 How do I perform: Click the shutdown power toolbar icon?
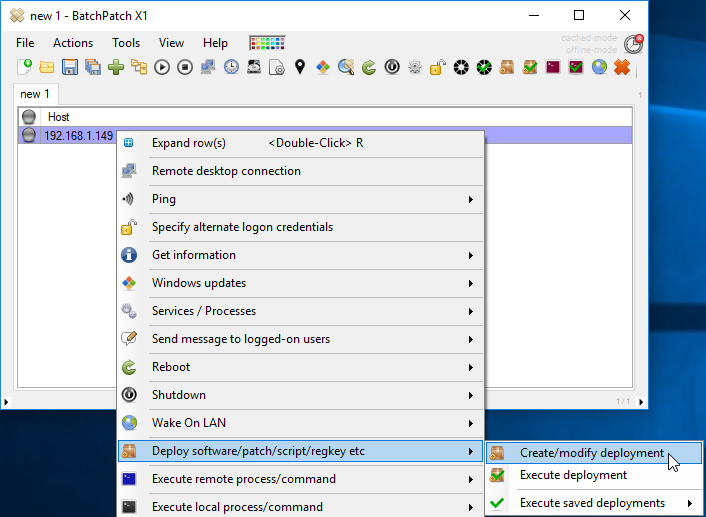coord(392,67)
